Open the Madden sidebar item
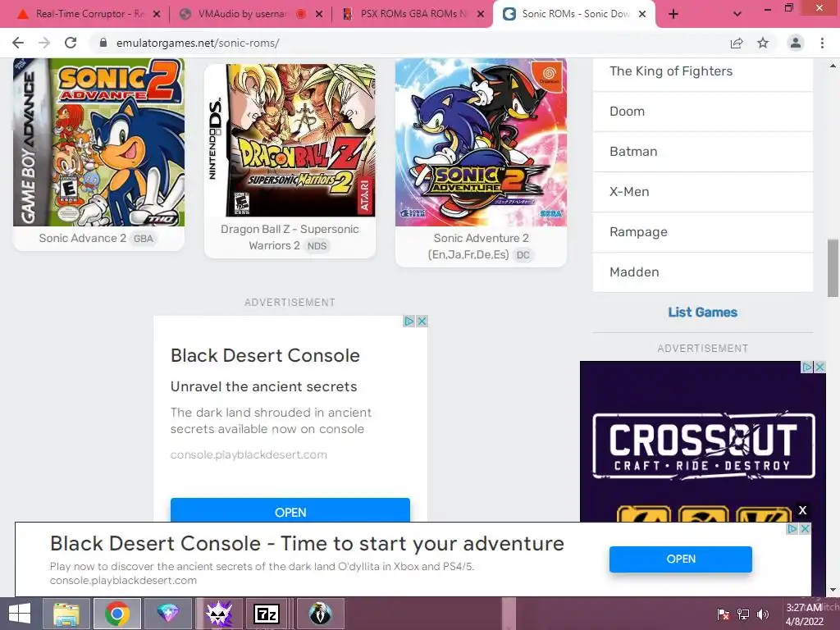This screenshot has height=630, width=840. (x=703, y=272)
